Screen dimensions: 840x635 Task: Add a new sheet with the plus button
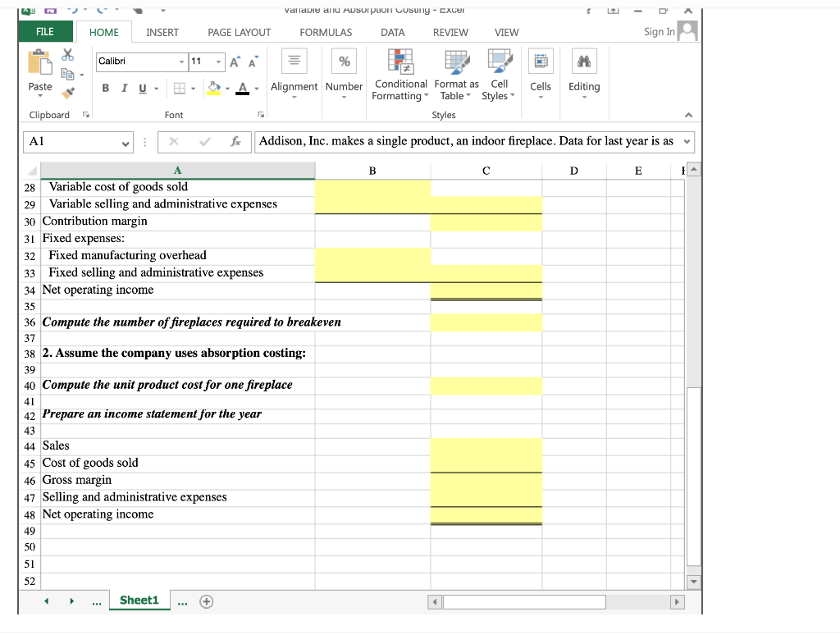tap(206, 601)
